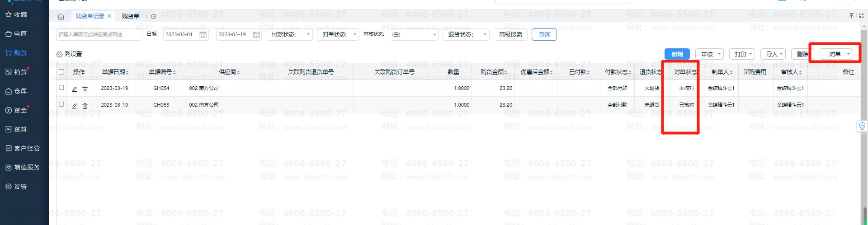
Task: Click the home icon in the tab bar
Action: tap(61, 17)
